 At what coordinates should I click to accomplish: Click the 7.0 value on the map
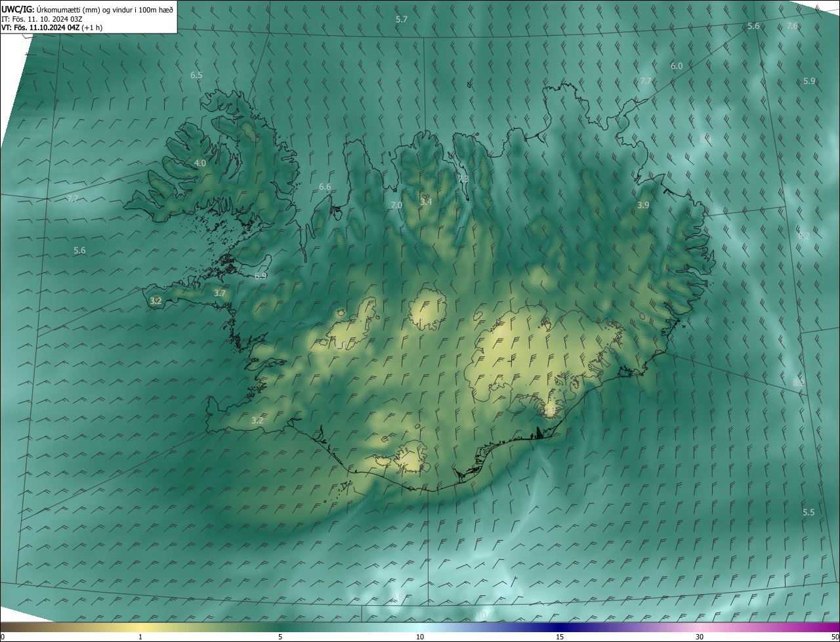point(396,205)
